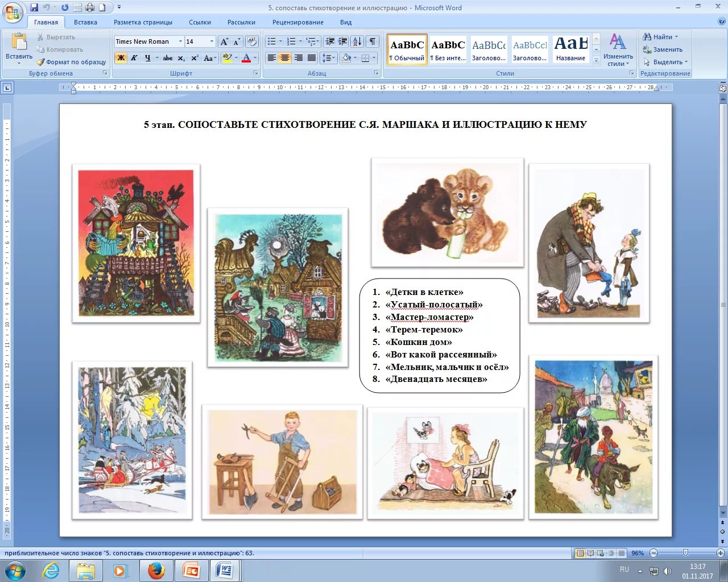Apply the Обычный style

[x=407, y=49]
